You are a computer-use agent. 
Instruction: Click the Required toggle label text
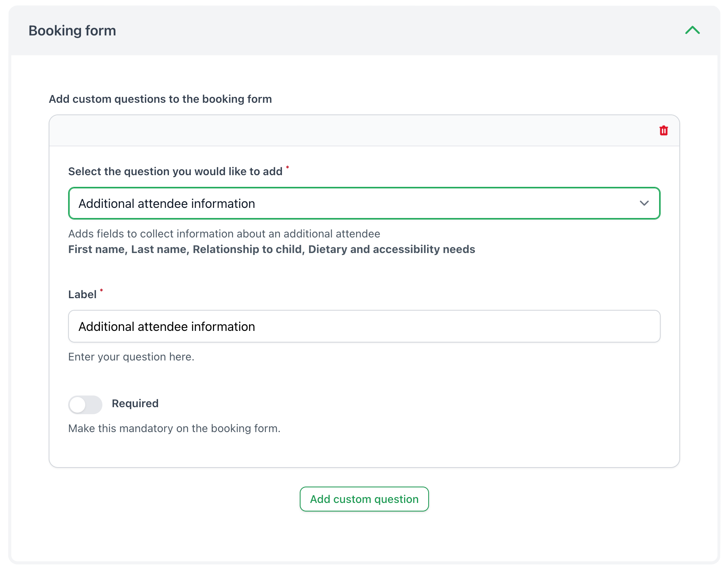[x=135, y=404]
